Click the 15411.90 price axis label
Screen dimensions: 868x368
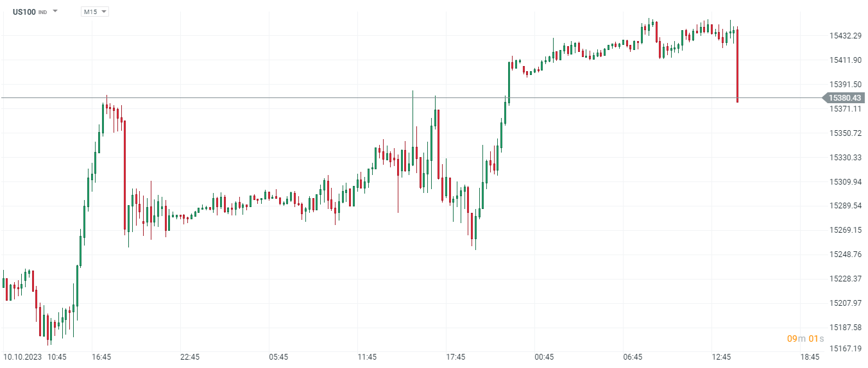click(844, 60)
